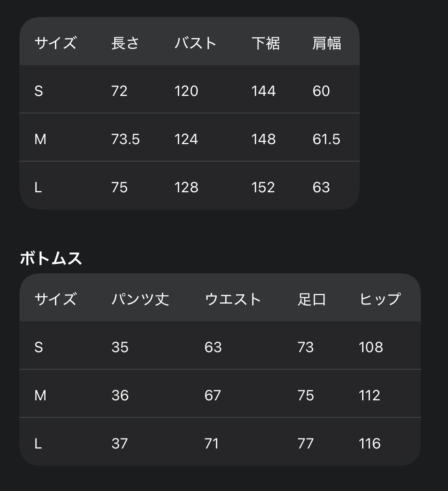Screen dimensions: 448x491
Task: Click pants length value 37
Action: [119, 444]
